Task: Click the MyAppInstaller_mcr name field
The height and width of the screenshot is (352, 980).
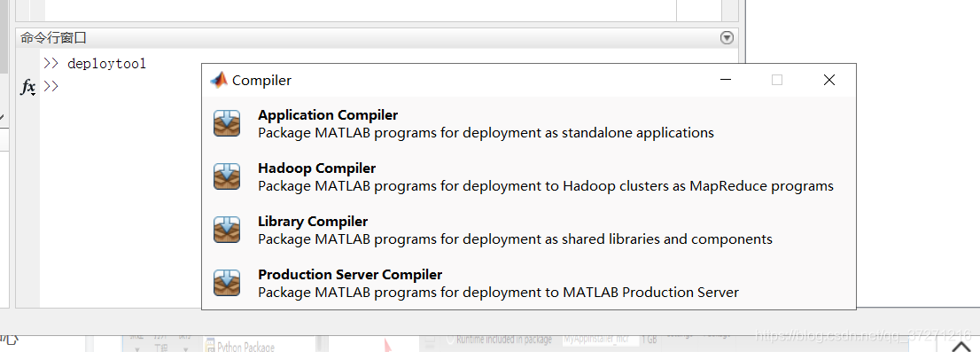Action: point(600,340)
